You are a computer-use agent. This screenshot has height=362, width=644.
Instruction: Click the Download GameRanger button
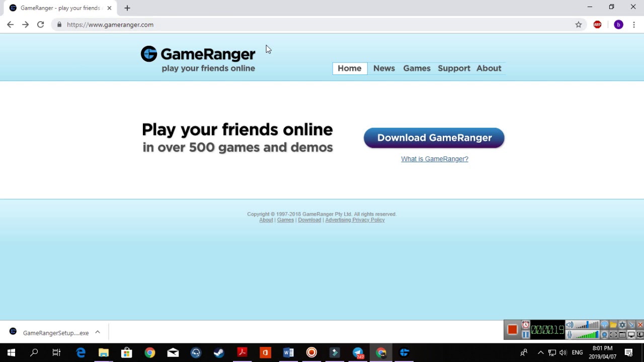[x=434, y=138]
